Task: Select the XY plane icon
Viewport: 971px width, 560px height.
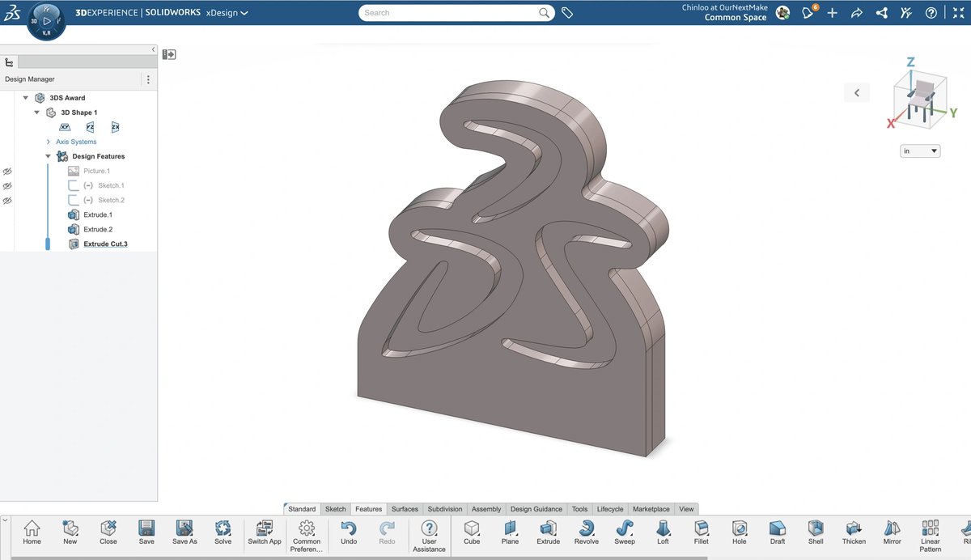Action: (66, 127)
